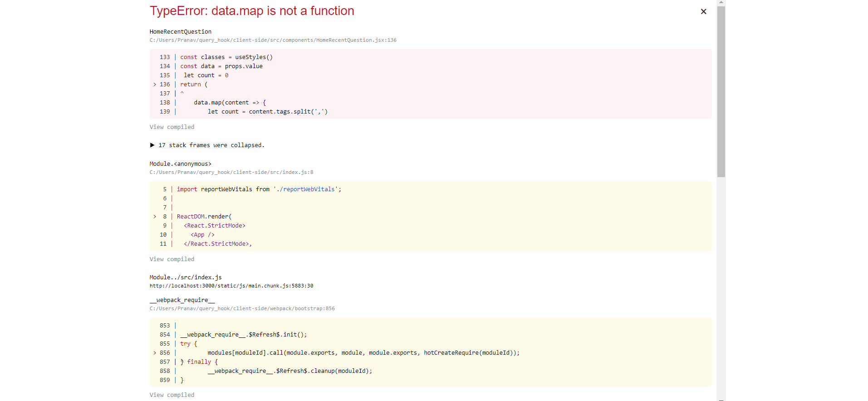Click View compiled under HomeRecentQuestion code
Screen dimensions: 868x401
172,127
